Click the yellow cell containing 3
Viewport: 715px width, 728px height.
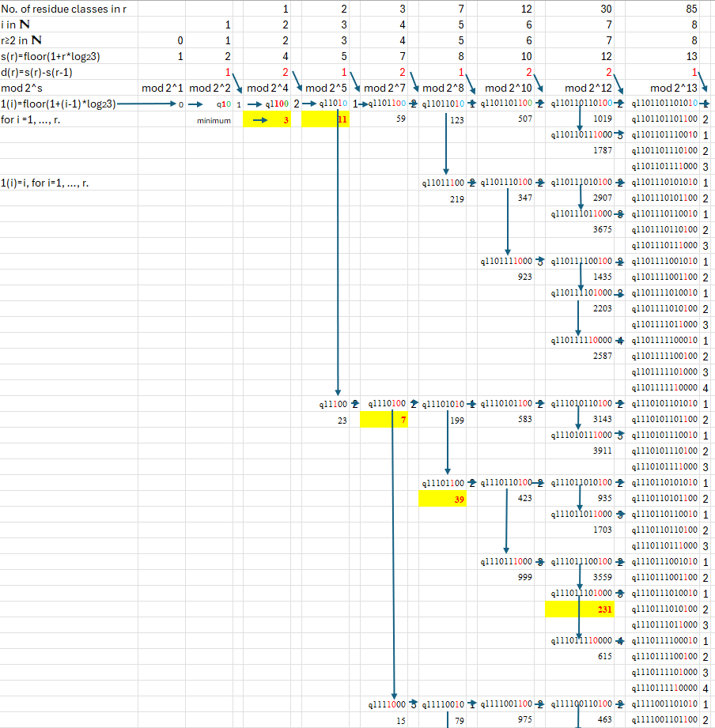[267, 119]
